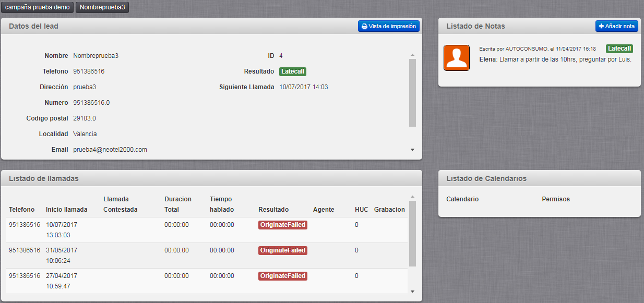The height and width of the screenshot is (303, 644).
Task: Click the Resultado column header in calls table
Action: (273, 210)
